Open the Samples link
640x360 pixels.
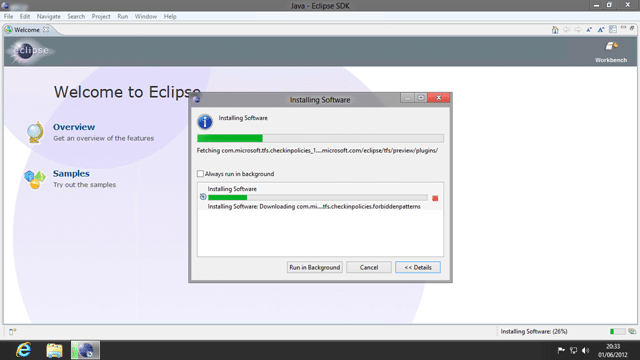71,173
